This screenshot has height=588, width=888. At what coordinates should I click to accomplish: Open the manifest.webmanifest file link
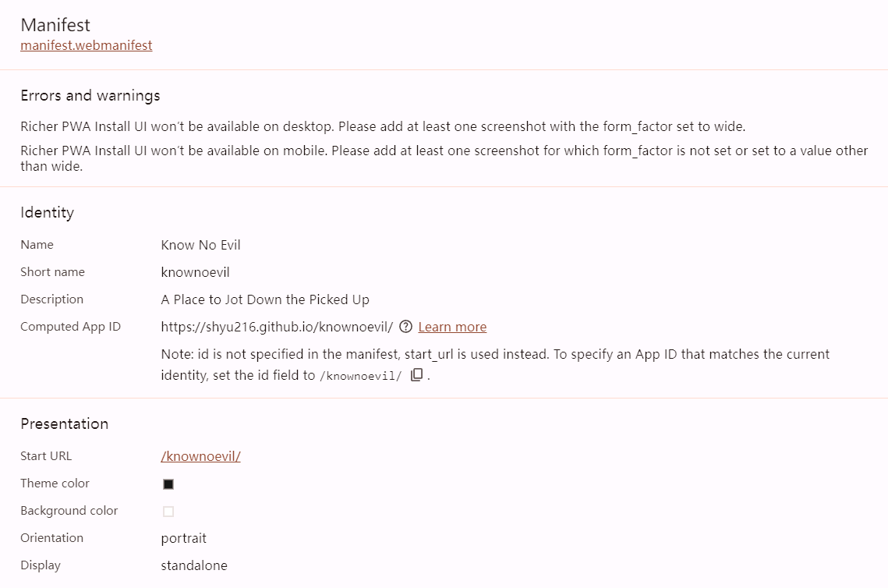[x=87, y=45]
